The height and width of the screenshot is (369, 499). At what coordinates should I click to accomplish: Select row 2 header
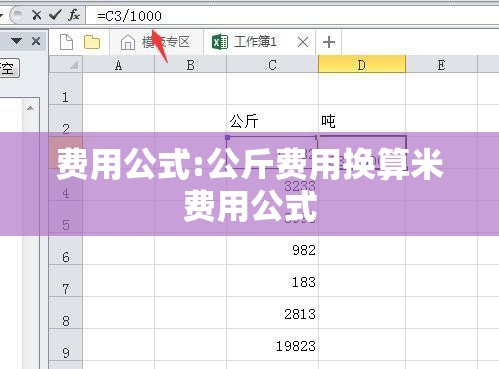(66, 120)
